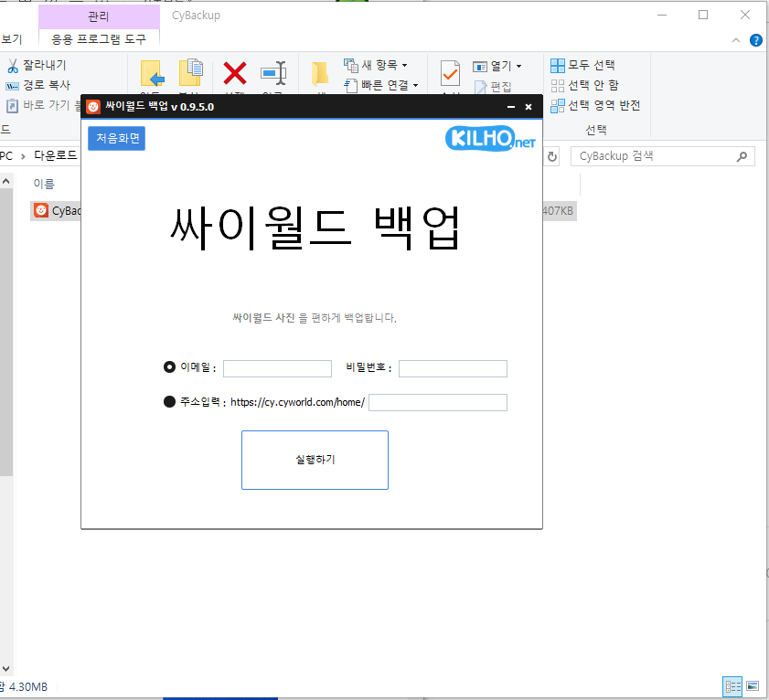769x700 pixels.
Task: Click the search magnifier icon
Action: tap(742, 156)
